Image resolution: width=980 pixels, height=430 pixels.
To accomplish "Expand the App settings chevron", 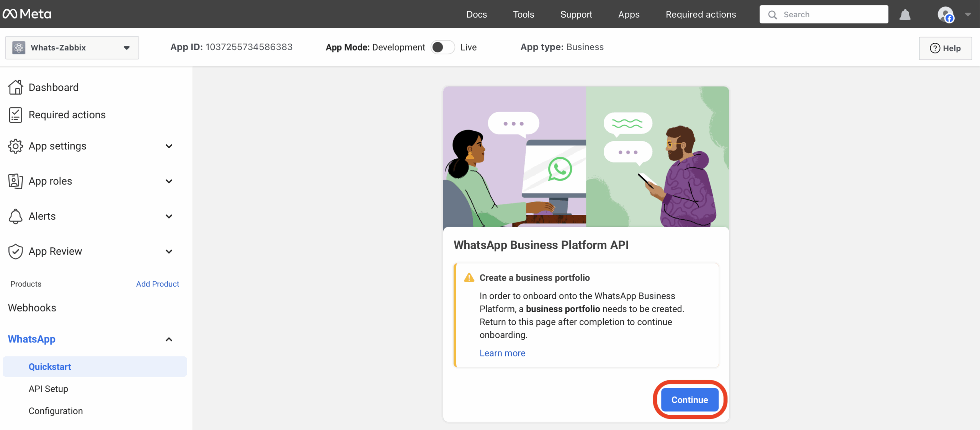I will [169, 146].
